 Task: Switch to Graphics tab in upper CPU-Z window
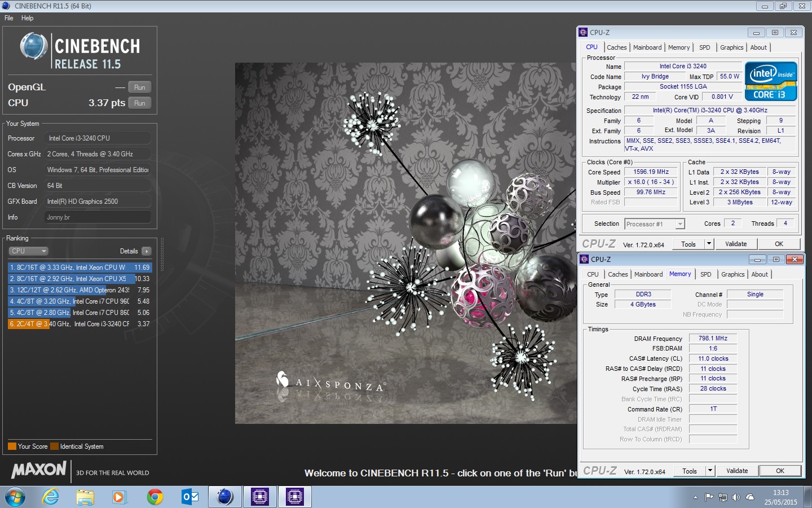[731, 48]
